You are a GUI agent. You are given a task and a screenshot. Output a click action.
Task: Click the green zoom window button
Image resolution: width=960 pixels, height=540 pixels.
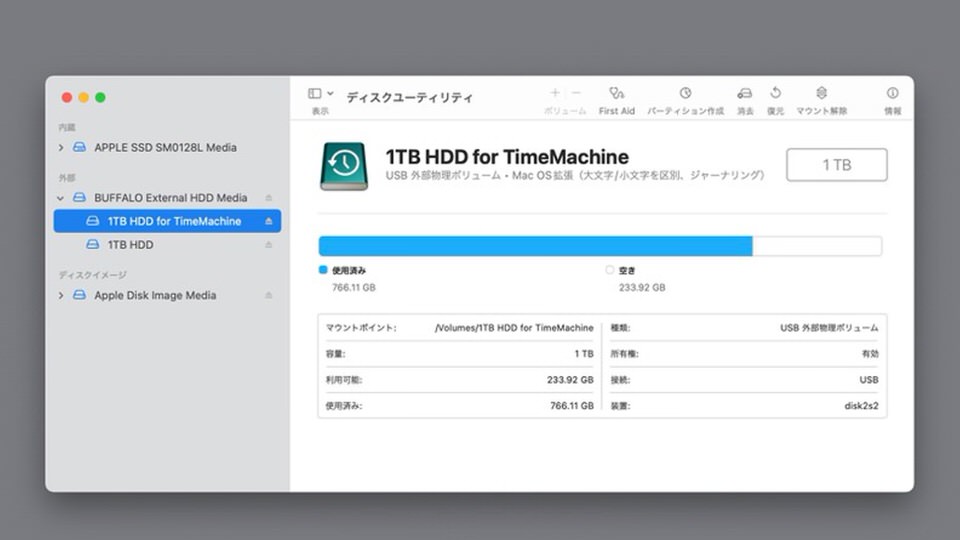(100, 97)
